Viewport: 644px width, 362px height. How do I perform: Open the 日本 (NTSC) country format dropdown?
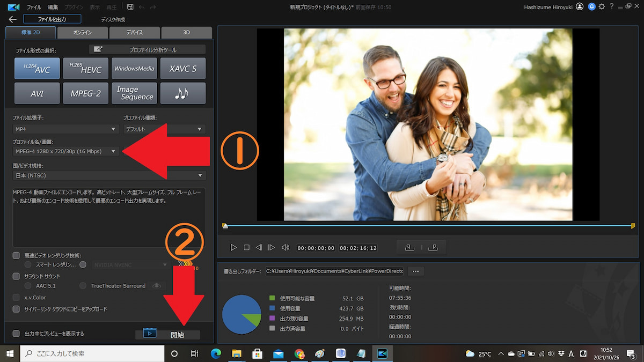pyautogui.click(x=109, y=175)
